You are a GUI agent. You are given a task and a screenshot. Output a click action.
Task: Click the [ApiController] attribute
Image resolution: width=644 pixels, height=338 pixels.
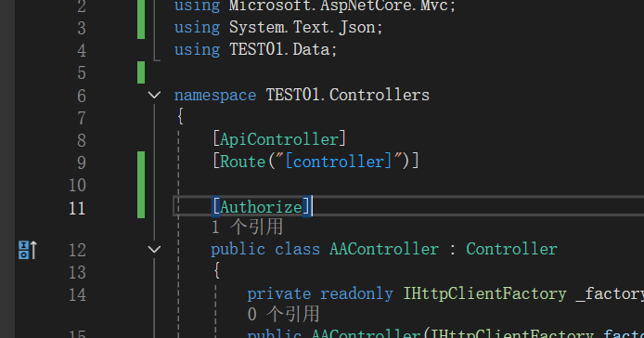[x=279, y=139]
